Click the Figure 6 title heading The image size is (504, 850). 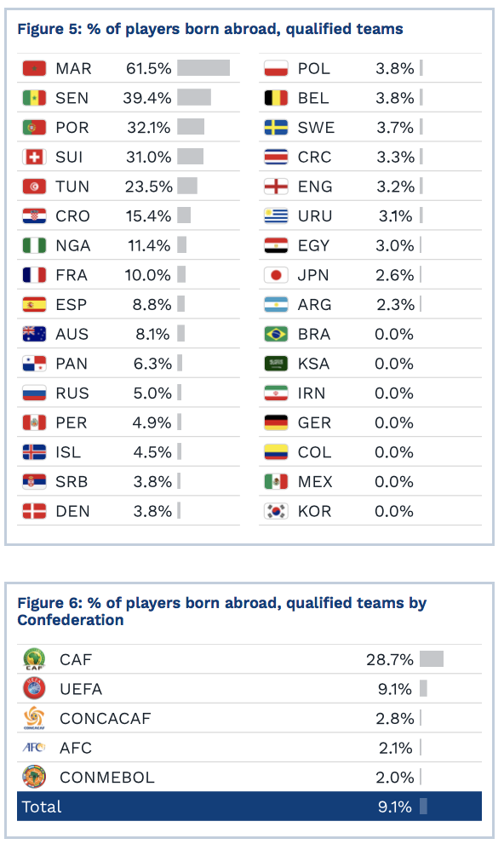point(221,611)
